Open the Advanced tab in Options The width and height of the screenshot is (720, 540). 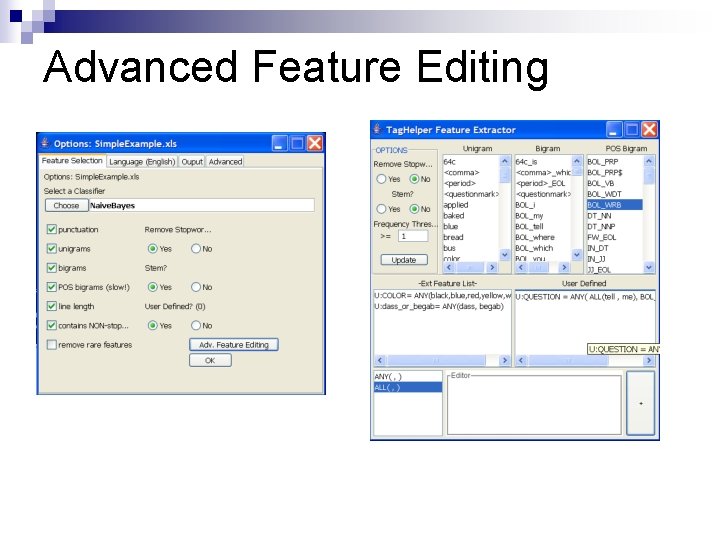point(225,162)
